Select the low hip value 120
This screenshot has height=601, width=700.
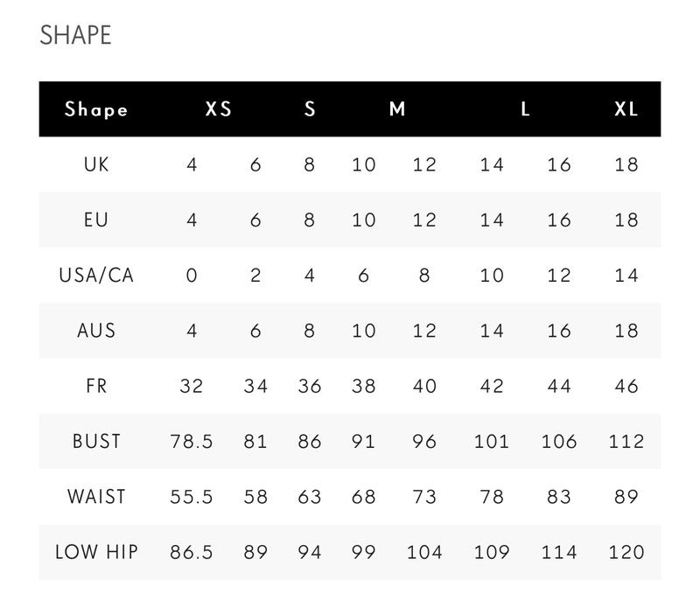(x=626, y=552)
